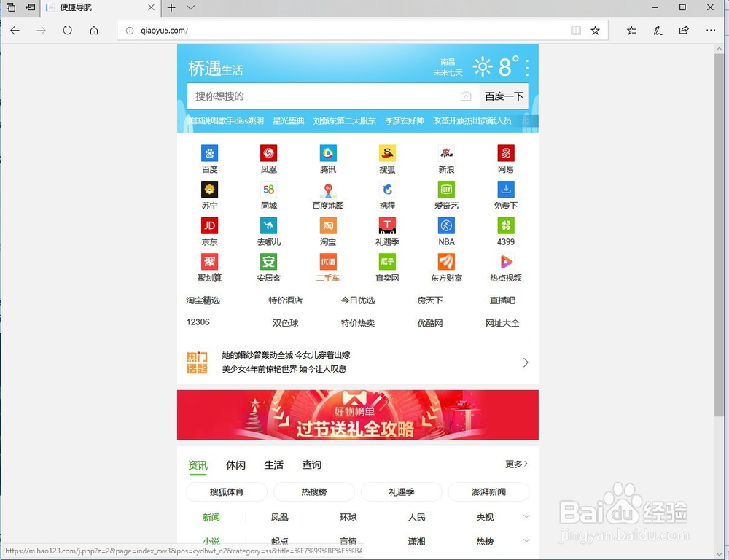Open the iQiyi (爱奇艺) icon
This screenshot has height=560, width=729.
pos(446,190)
